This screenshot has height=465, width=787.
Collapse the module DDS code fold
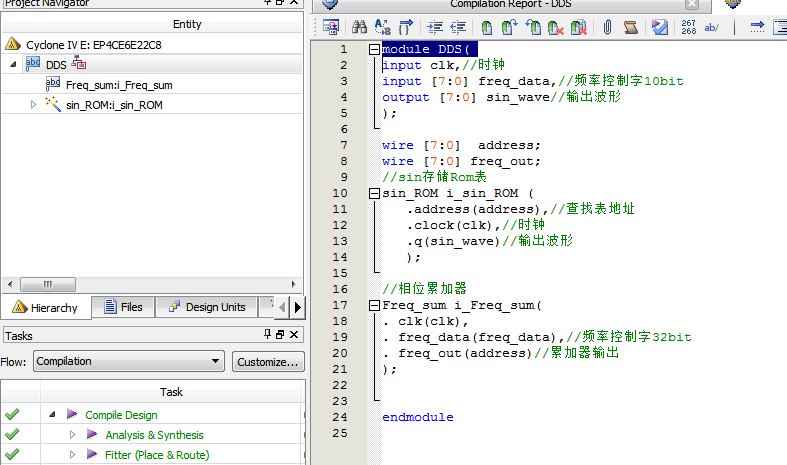(374, 49)
